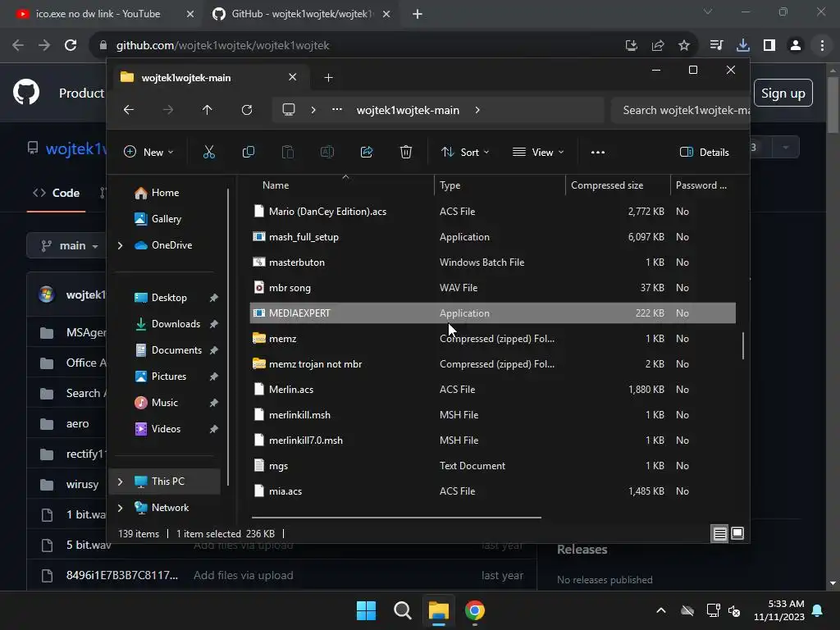The height and width of the screenshot is (630, 840).
Task: Click the PC monitor icon in the address bar
Action: [x=289, y=110]
